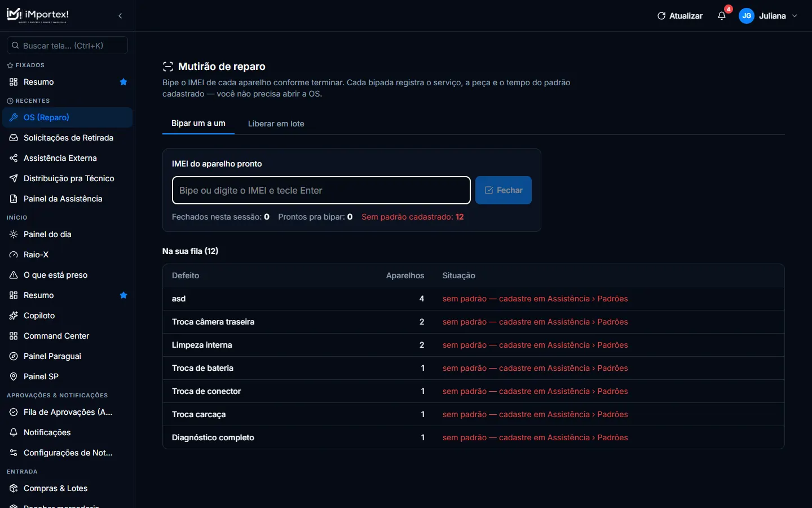Select the Troca câmera traseira row
The height and width of the screenshot is (508, 812).
click(474, 322)
